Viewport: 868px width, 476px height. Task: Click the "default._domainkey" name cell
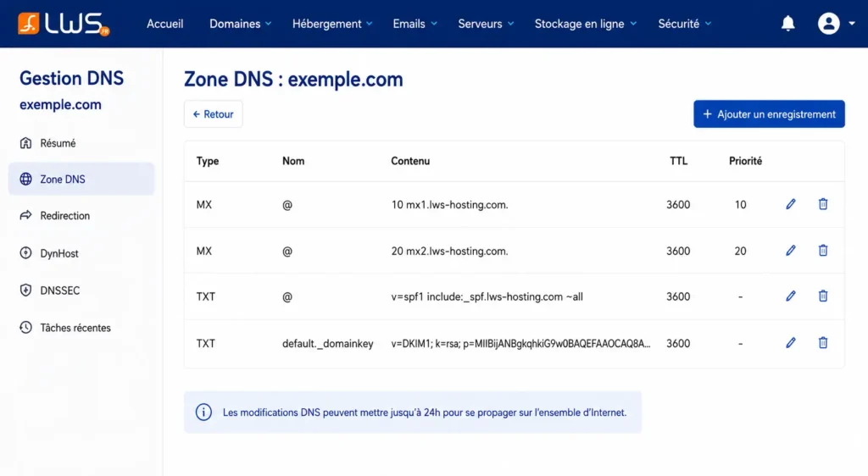click(x=328, y=343)
